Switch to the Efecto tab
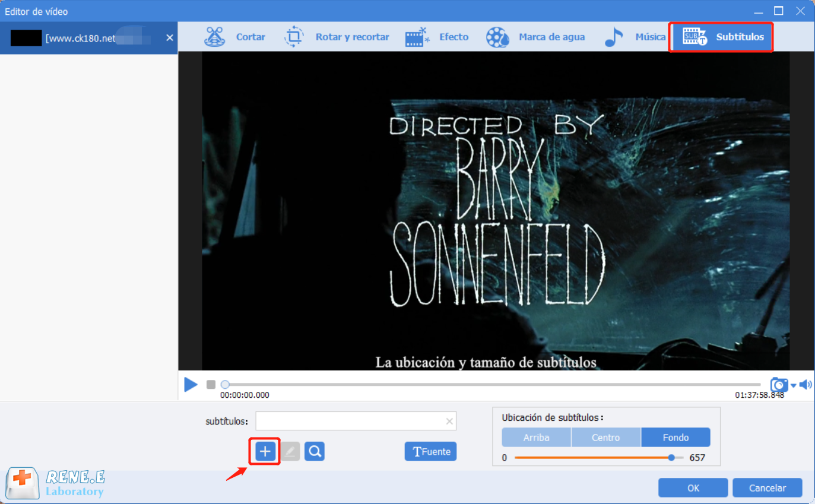Image resolution: width=815 pixels, height=504 pixels. click(437, 37)
